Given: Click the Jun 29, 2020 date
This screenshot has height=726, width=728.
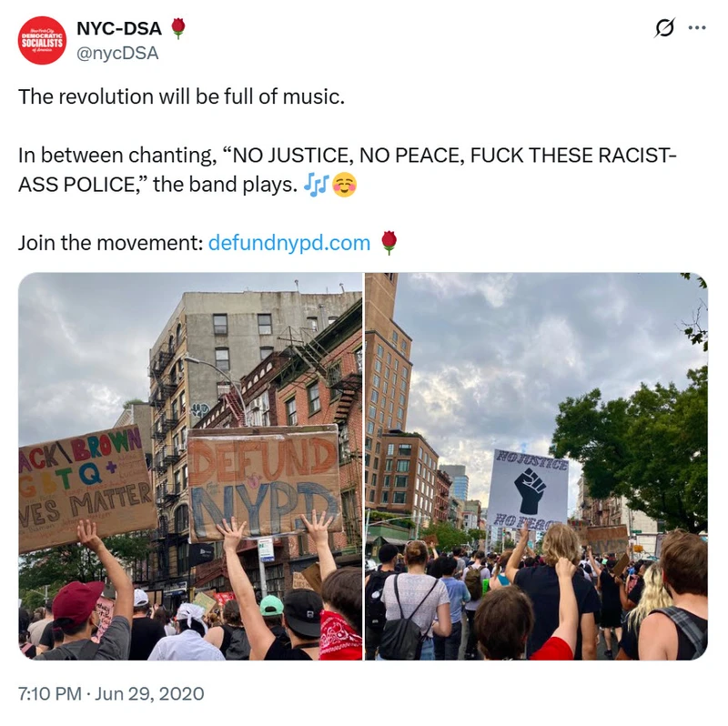Looking at the screenshot, I should pos(149,693).
